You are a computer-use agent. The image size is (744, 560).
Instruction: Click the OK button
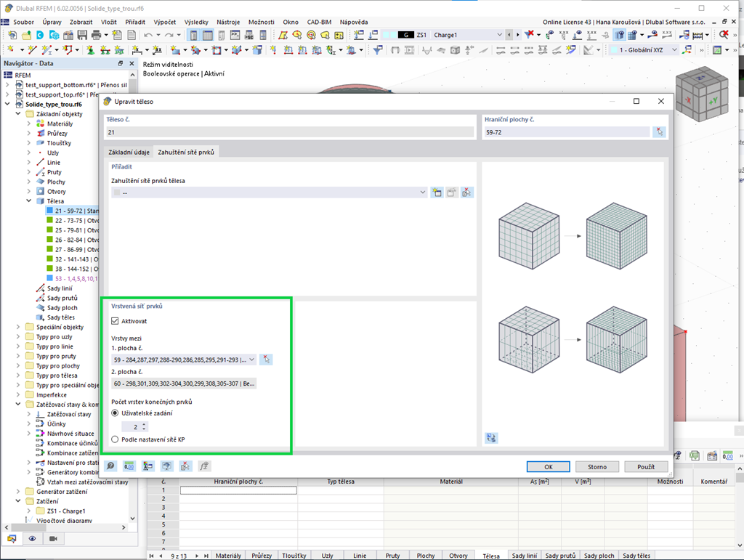coord(548,466)
